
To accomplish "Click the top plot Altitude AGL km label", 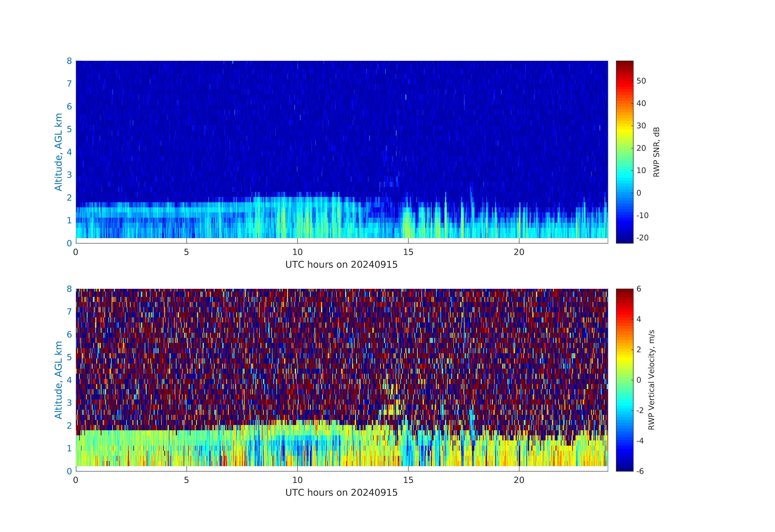I will click(58, 152).
